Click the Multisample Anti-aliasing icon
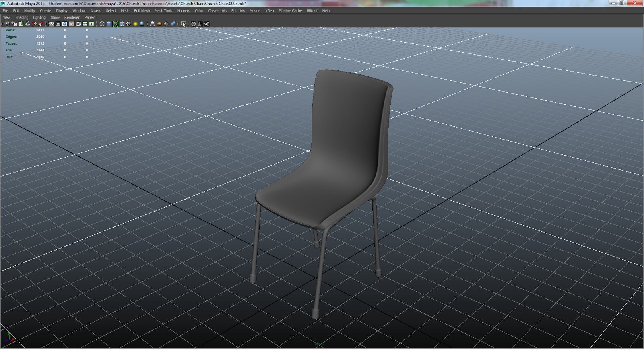The image size is (644, 362). tap(166, 24)
